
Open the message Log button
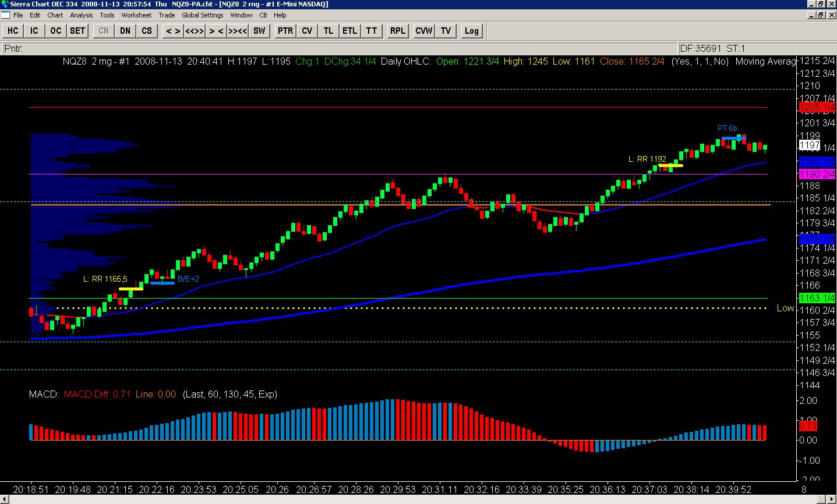472,31
